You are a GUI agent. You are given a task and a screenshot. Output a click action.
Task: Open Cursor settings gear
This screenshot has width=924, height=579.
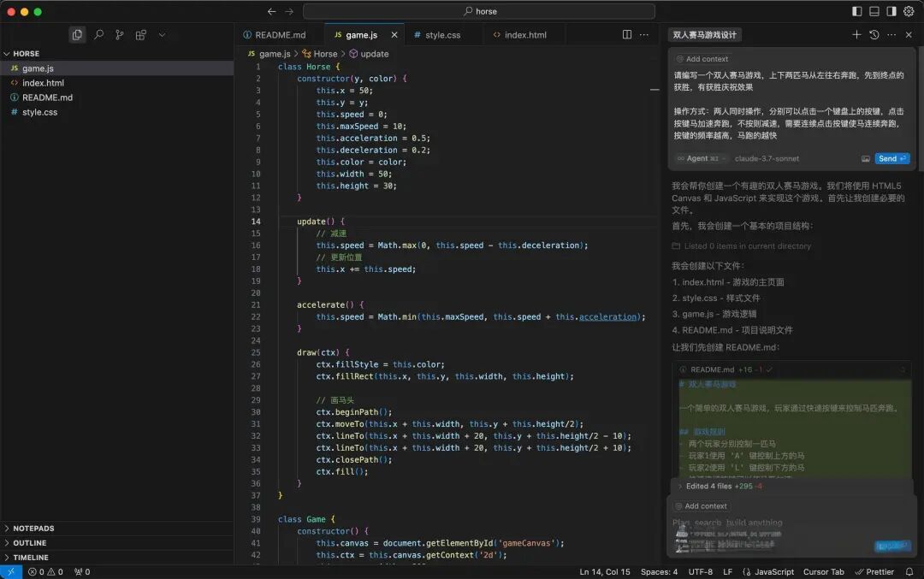(x=909, y=11)
